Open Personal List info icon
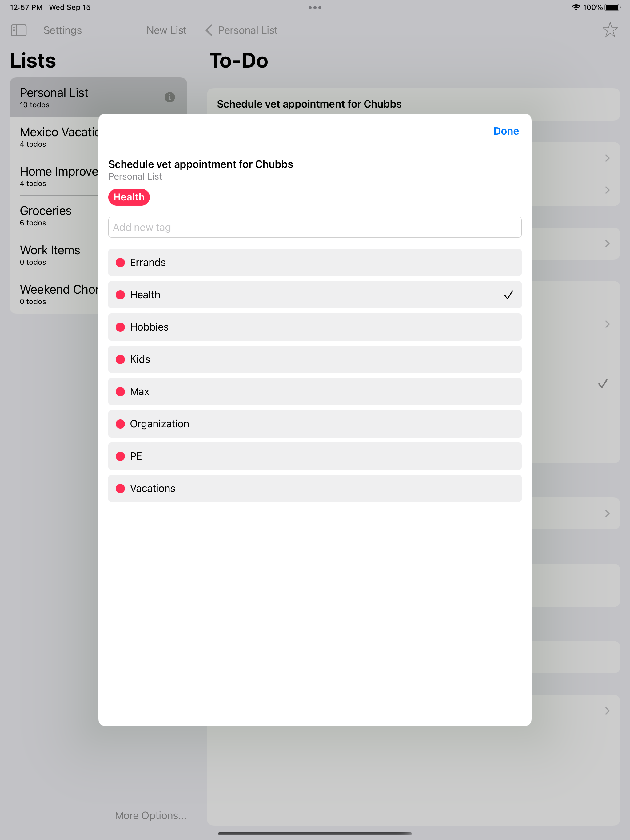630x840 pixels. coord(169,97)
